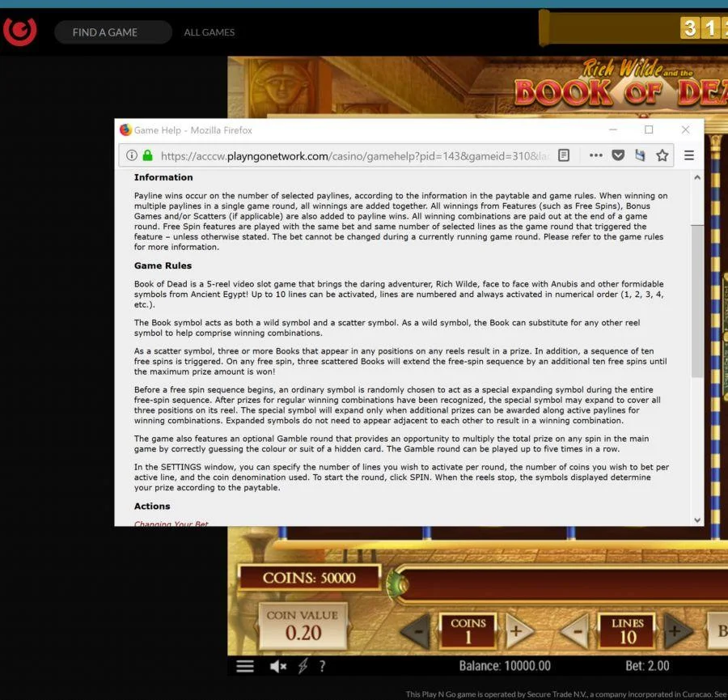Click the green secure connection padlock

(148, 155)
